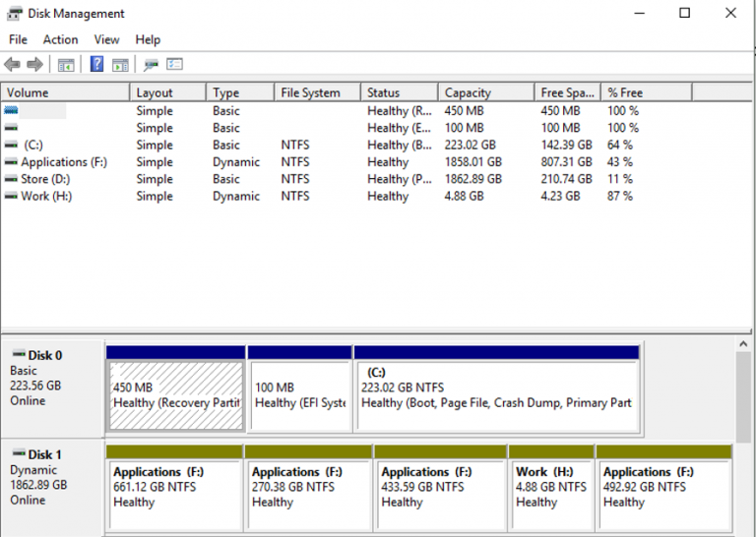Click the Forward arrow toolbar icon
The width and height of the screenshot is (756, 537).
(34, 64)
